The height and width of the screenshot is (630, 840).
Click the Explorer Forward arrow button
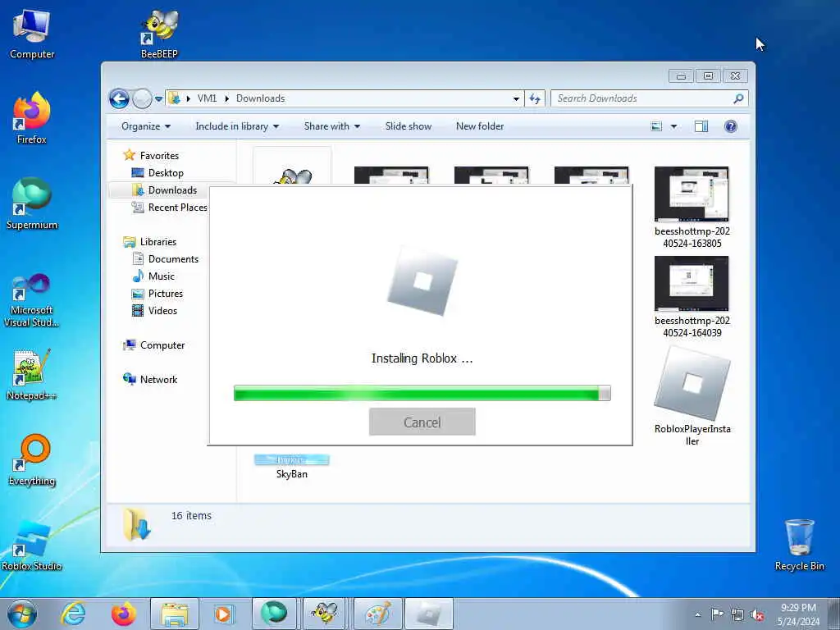click(142, 98)
